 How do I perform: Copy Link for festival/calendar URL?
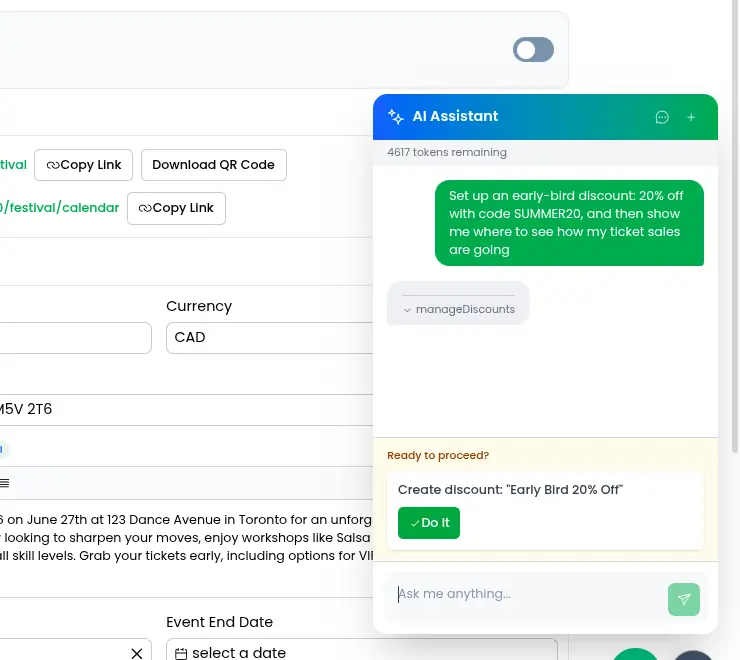(176, 208)
